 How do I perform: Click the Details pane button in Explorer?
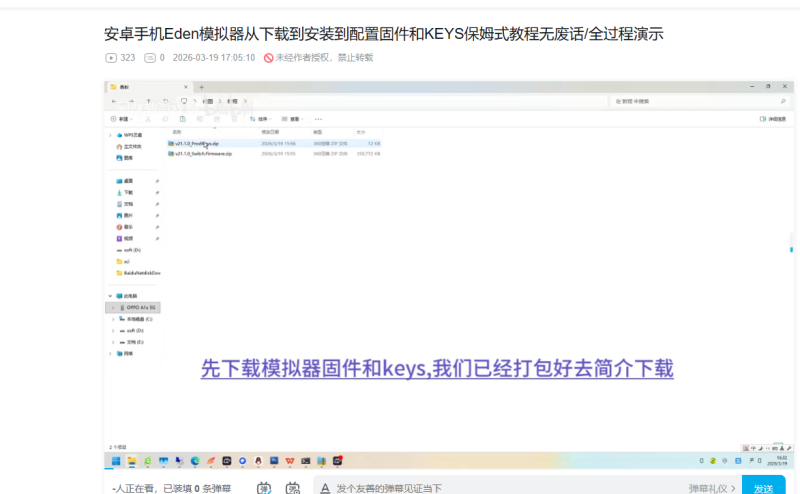pyautogui.click(x=772, y=119)
